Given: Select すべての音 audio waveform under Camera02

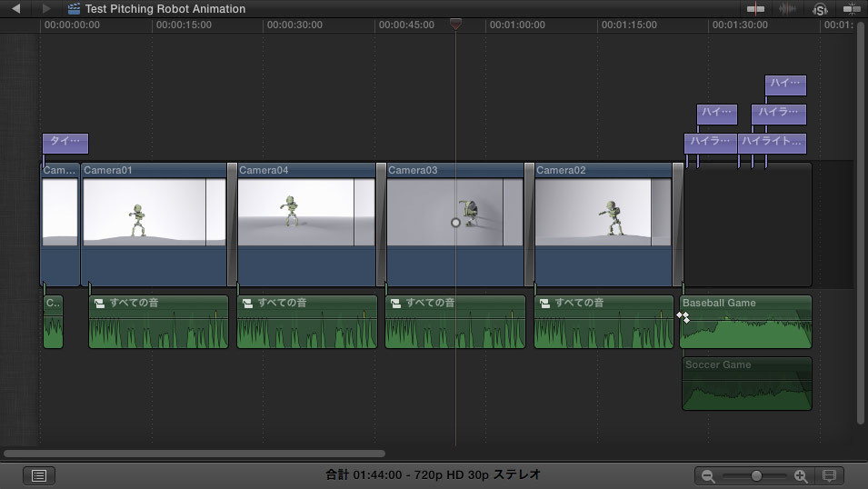Looking at the screenshot, I should [x=604, y=331].
